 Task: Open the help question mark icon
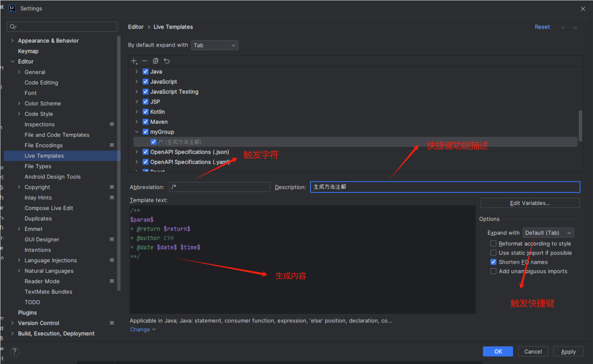tap(14, 352)
